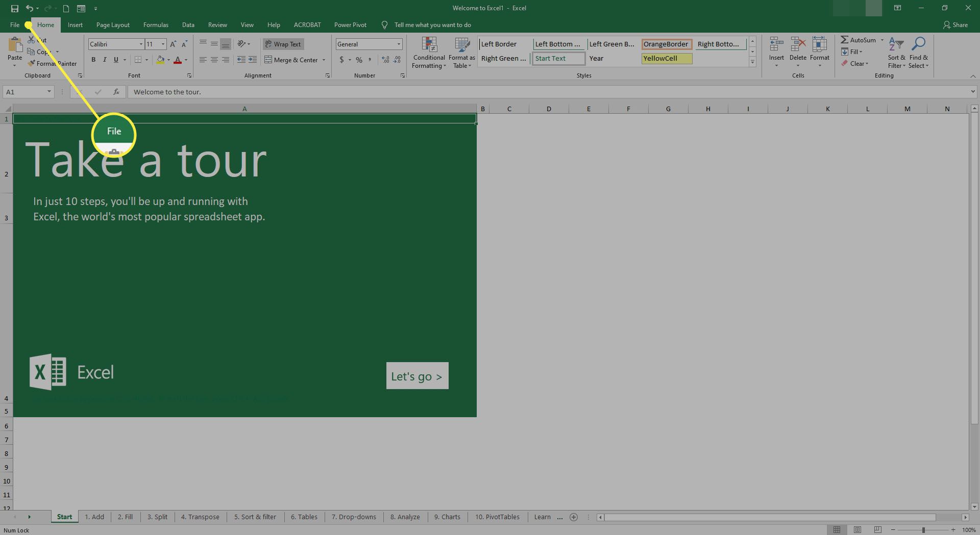This screenshot has height=535, width=980.
Task: Click the New blank document icon
Action: 66,8
